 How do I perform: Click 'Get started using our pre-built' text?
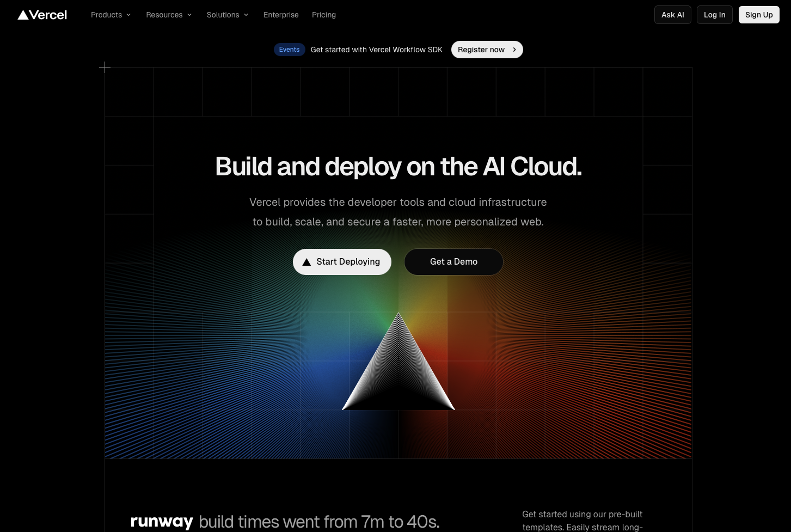click(x=582, y=514)
